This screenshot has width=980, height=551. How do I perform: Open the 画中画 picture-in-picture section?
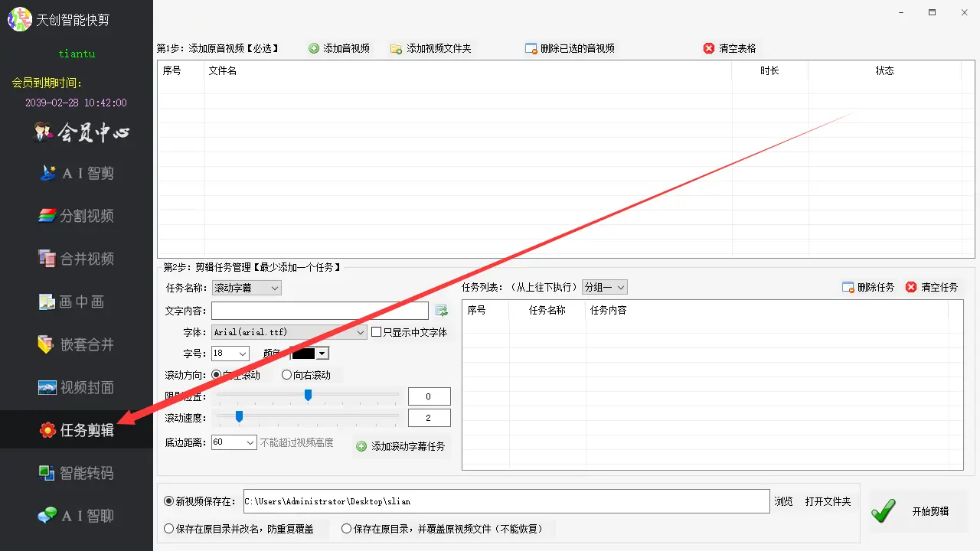point(72,302)
